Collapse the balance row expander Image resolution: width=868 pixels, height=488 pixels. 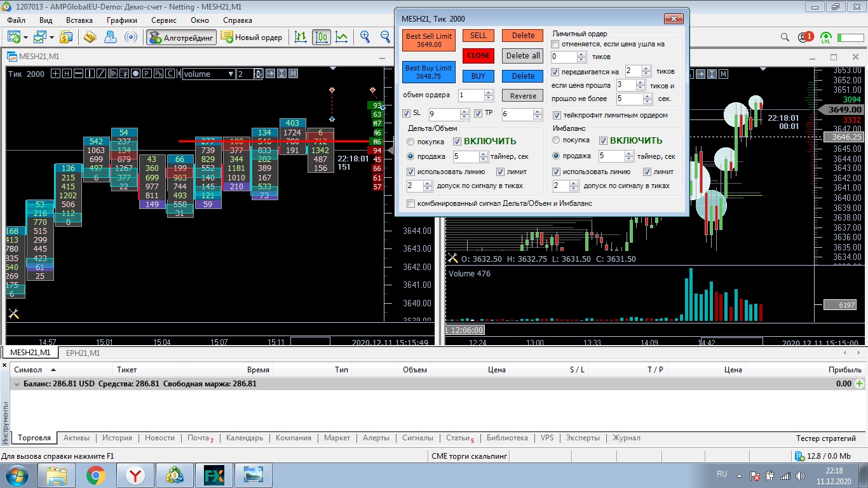[17, 384]
